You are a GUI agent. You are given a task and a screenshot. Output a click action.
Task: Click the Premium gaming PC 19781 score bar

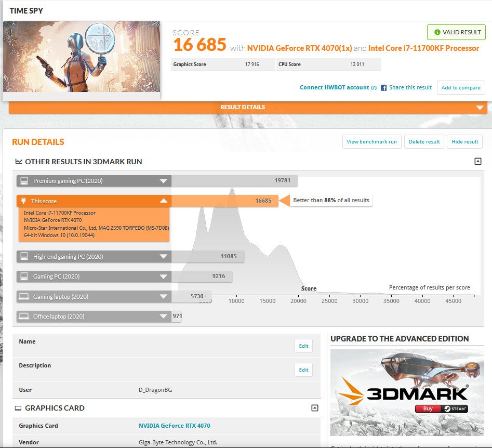click(x=234, y=181)
